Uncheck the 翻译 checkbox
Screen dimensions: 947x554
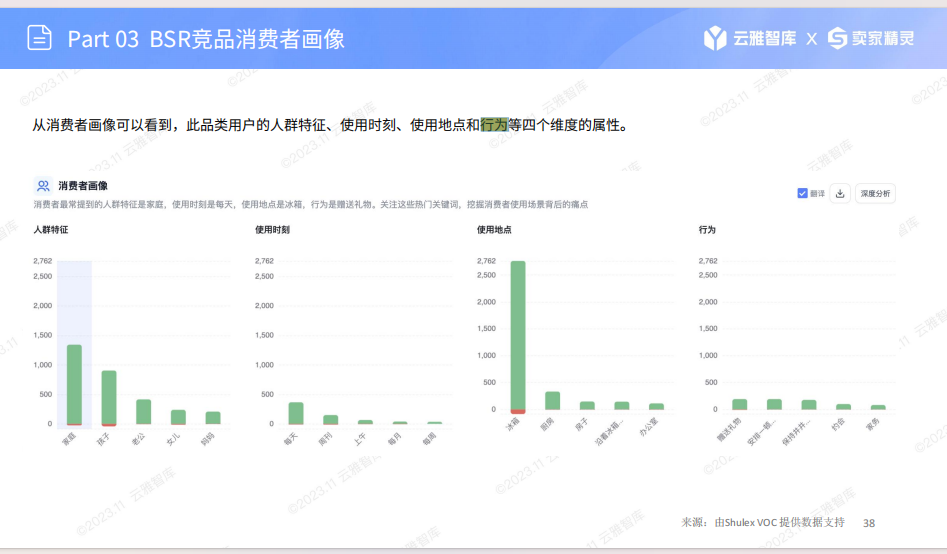point(802,193)
